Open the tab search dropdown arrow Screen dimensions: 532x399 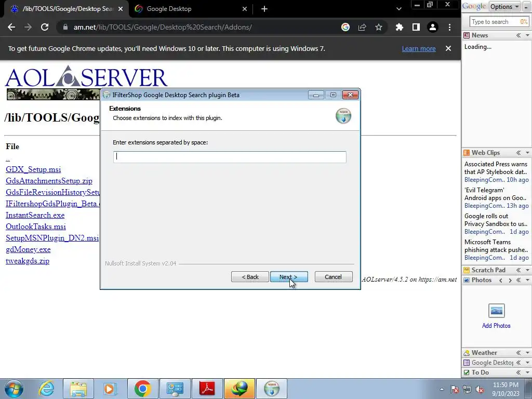399,9
